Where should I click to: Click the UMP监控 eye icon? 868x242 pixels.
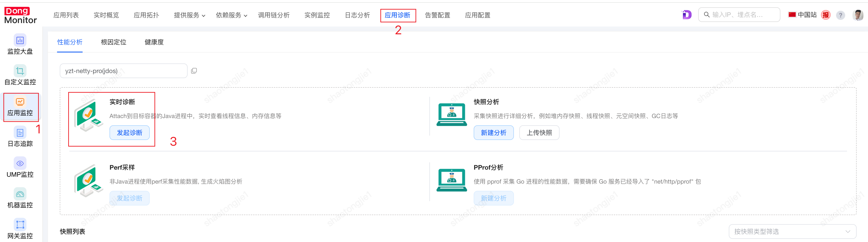20,163
